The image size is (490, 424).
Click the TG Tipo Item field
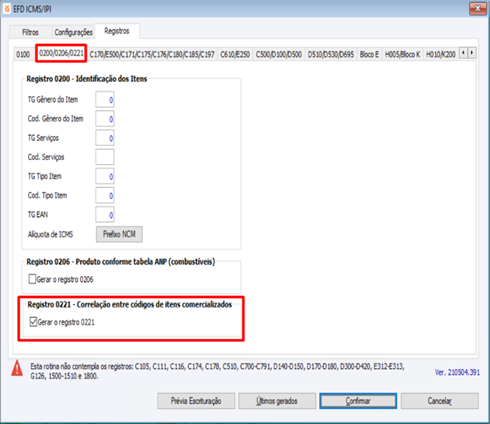click(105, 176)
